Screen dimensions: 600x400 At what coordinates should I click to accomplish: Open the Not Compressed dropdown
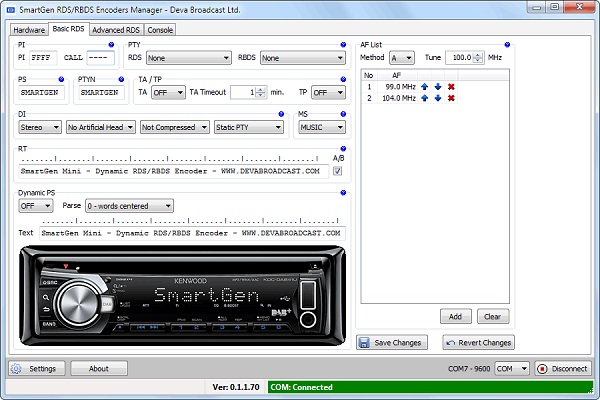tap(174, 127)
